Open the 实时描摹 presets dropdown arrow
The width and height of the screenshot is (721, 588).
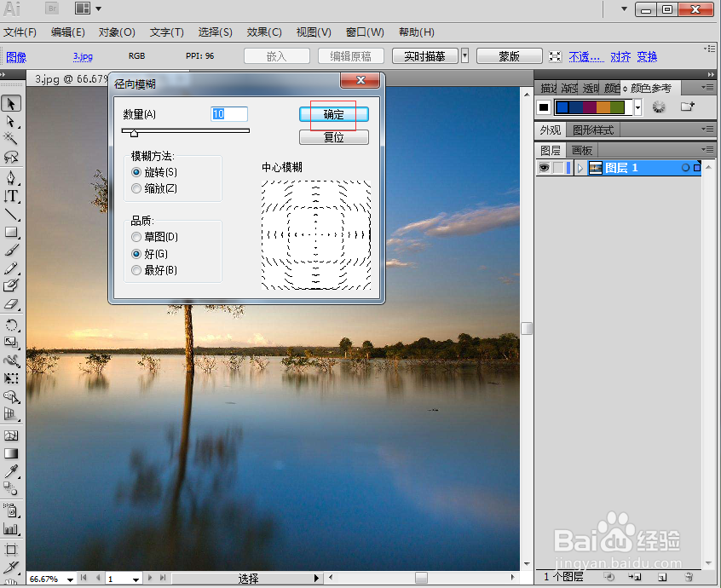tap(464, 56)
